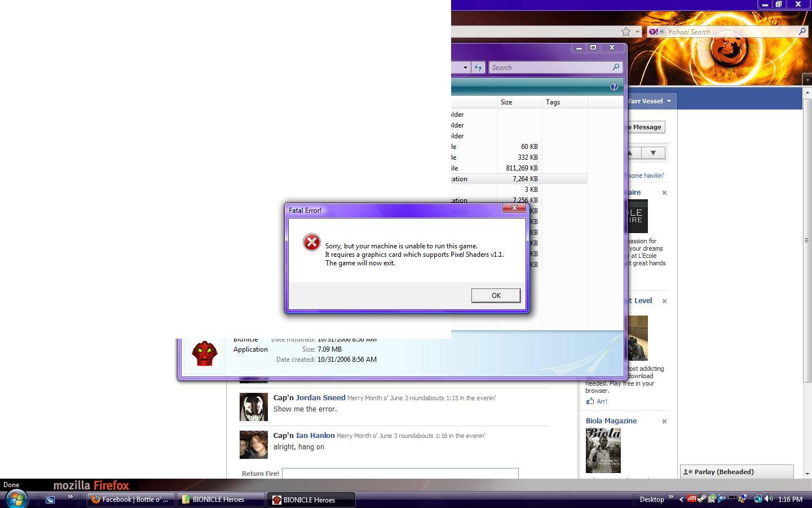Open the Parlay (Beheaded) chat bar
Image resolution: width=812 pixels, height=508 pixels.
[737, 472]
